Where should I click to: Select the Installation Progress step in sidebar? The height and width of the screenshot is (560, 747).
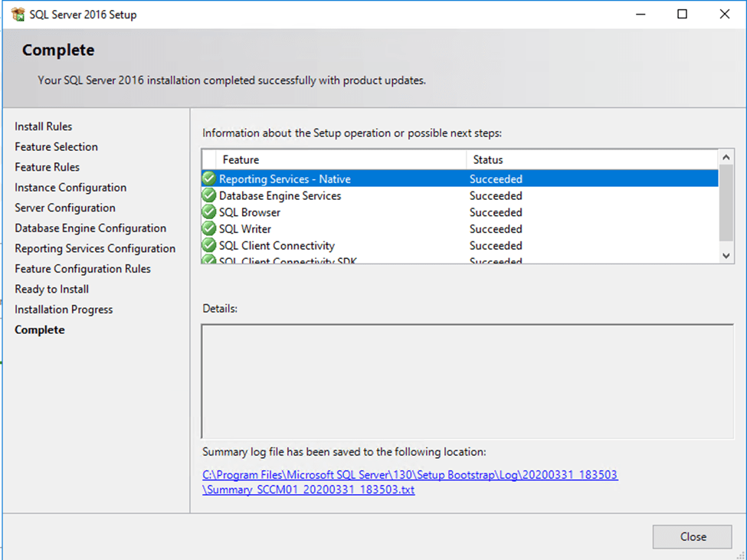pyautogui.click(x=64, y=309)
